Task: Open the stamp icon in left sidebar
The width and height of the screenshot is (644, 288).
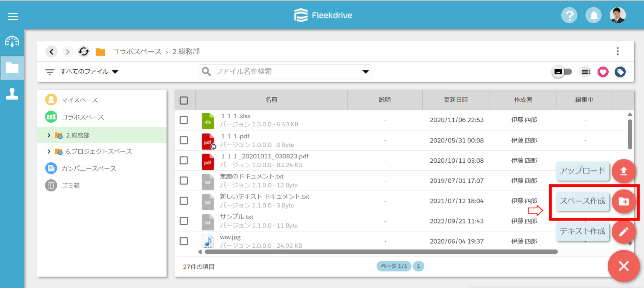Action: [x=12, y=94]
